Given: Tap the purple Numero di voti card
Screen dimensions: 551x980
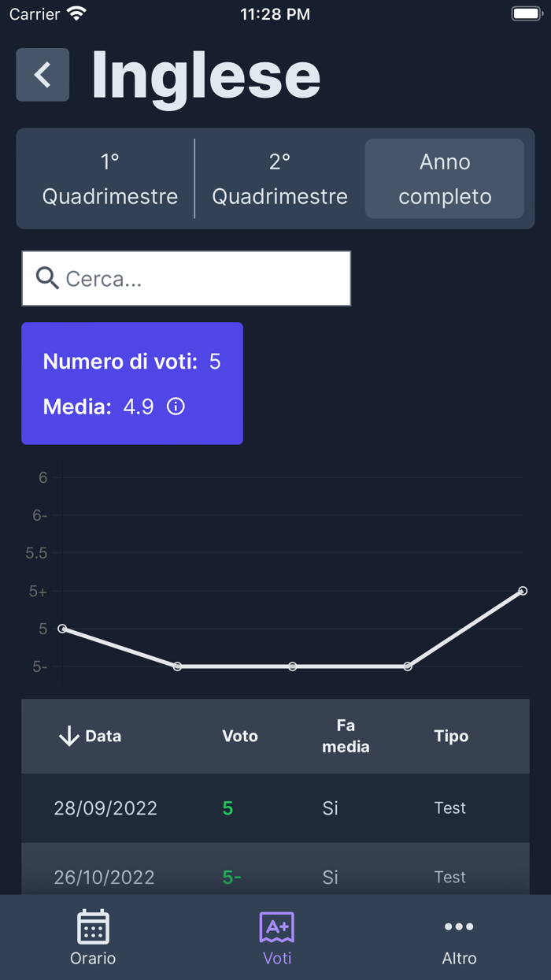Looking at the screenshot, I should 132,384.
